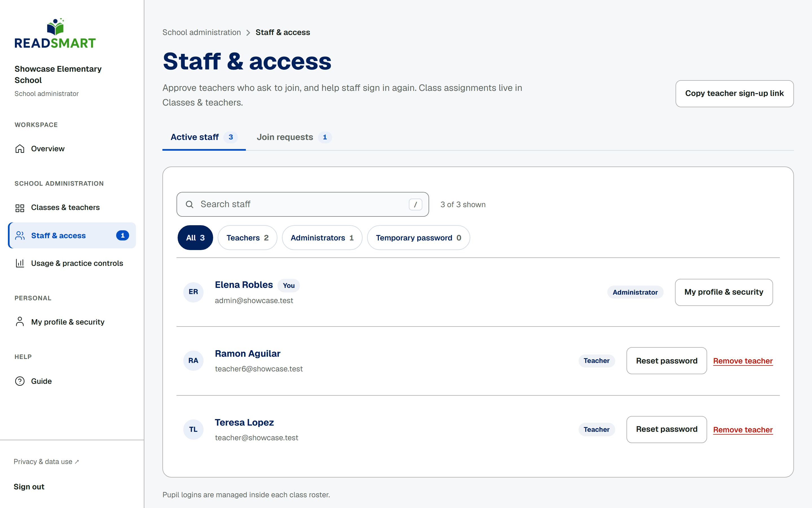Open Overview via its house icon
Image resolution: width=812 pixels, height=508 pixels.
pos(20,148)
